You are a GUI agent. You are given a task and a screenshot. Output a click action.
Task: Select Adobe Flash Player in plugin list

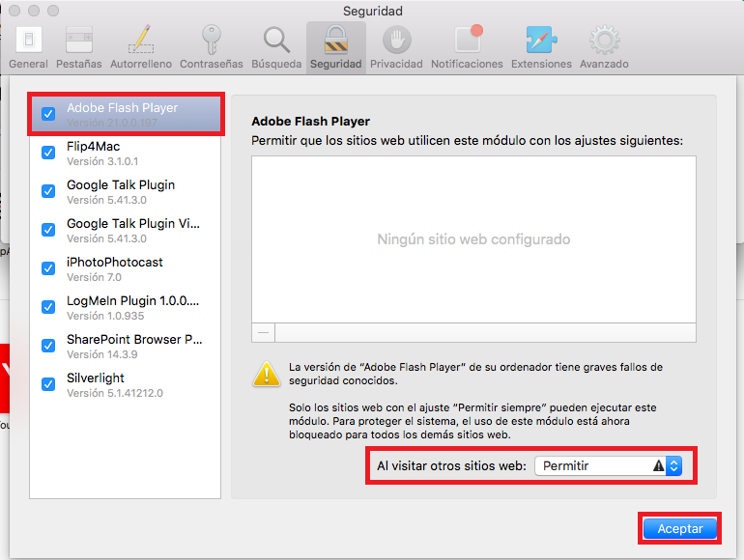[x=126, y=114]
